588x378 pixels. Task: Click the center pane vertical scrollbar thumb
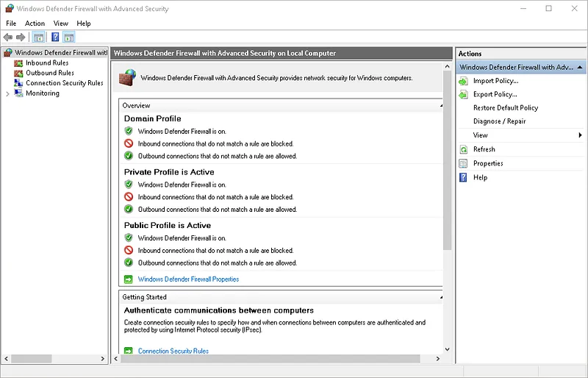(447, 160)
